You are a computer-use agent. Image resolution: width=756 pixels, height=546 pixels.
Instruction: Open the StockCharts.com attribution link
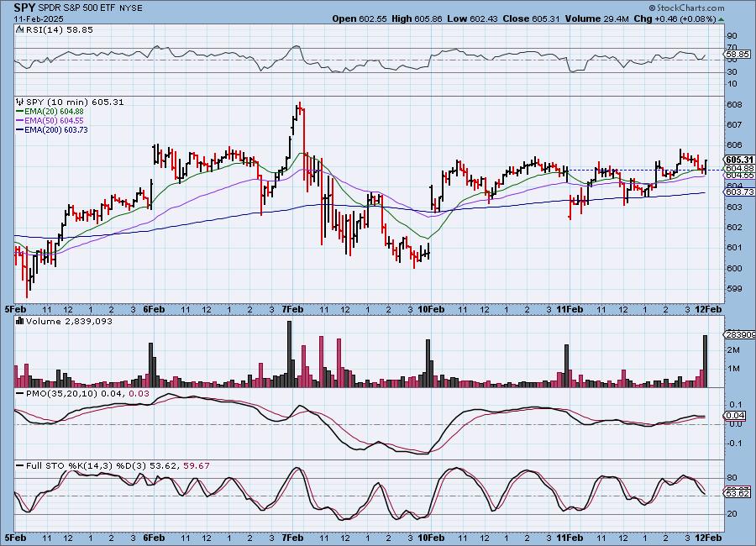pos(690,8)
